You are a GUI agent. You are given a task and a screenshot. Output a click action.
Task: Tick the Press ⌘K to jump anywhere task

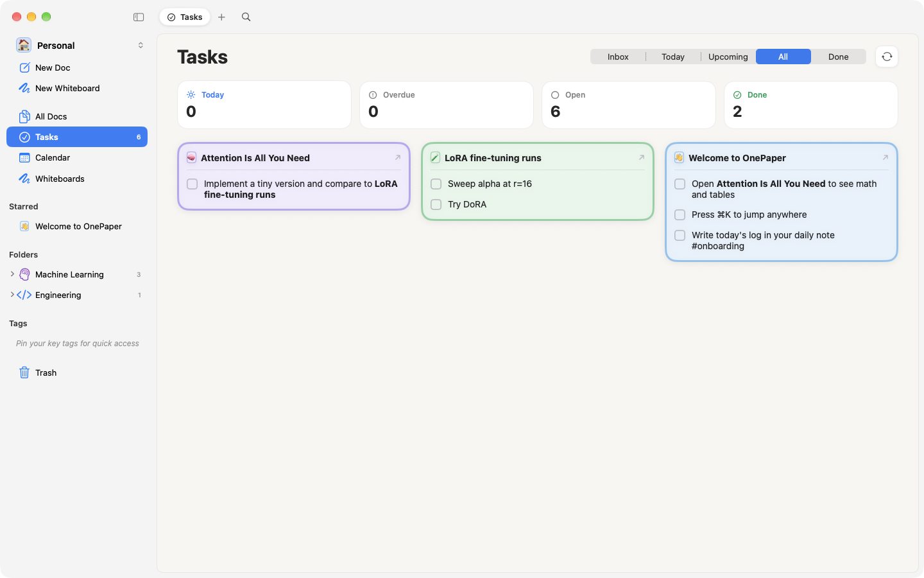(680, 215)
